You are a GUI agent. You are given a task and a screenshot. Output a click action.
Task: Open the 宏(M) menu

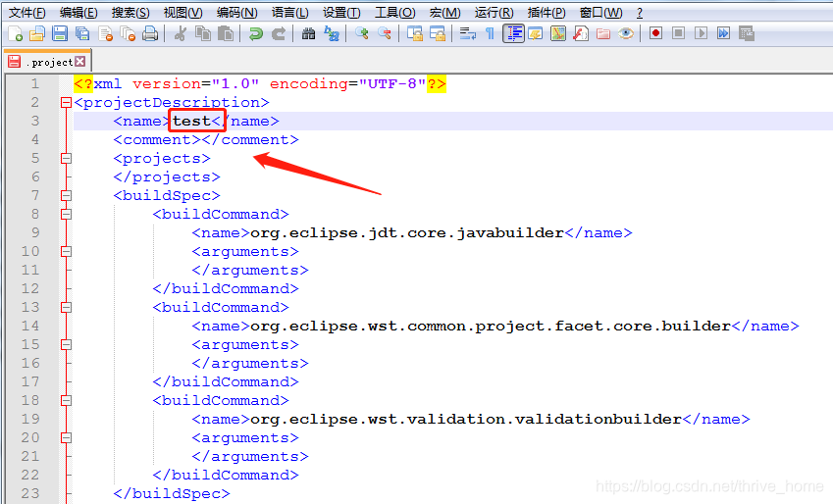tap(444, 12)
